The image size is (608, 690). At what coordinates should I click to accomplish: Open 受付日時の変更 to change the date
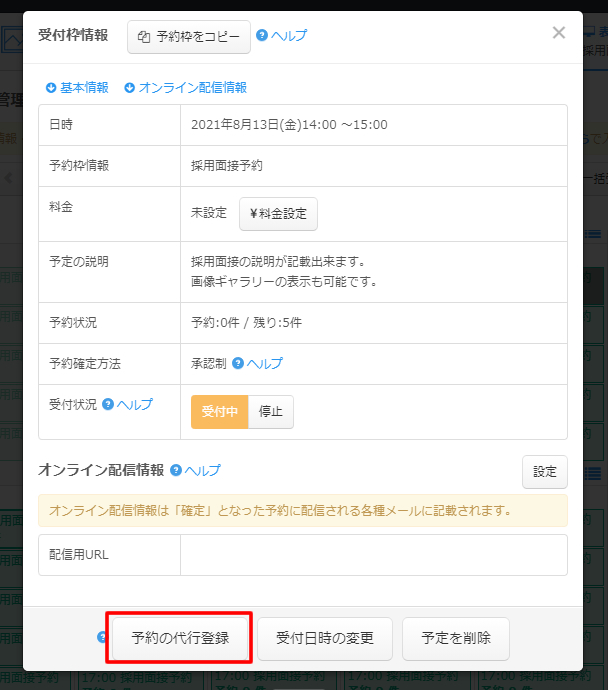[325, 639]
